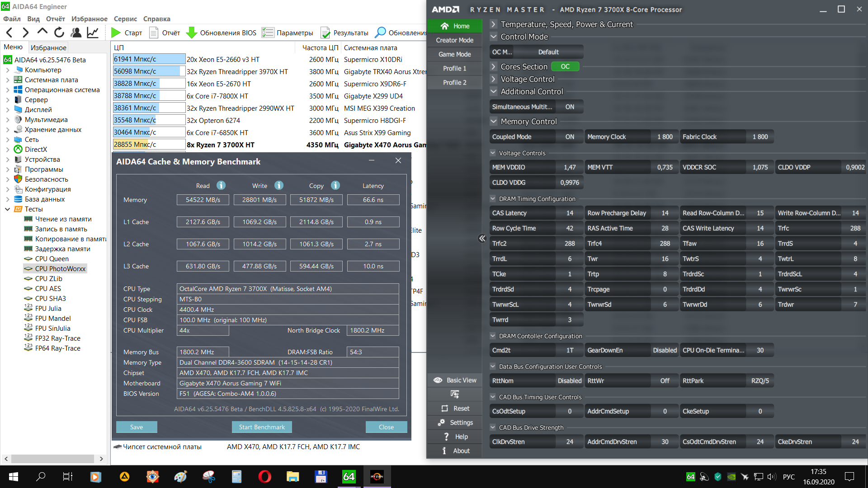Click the Read info icon in benchmark
This screenshot has width=868, height=488.
(221, 185)
